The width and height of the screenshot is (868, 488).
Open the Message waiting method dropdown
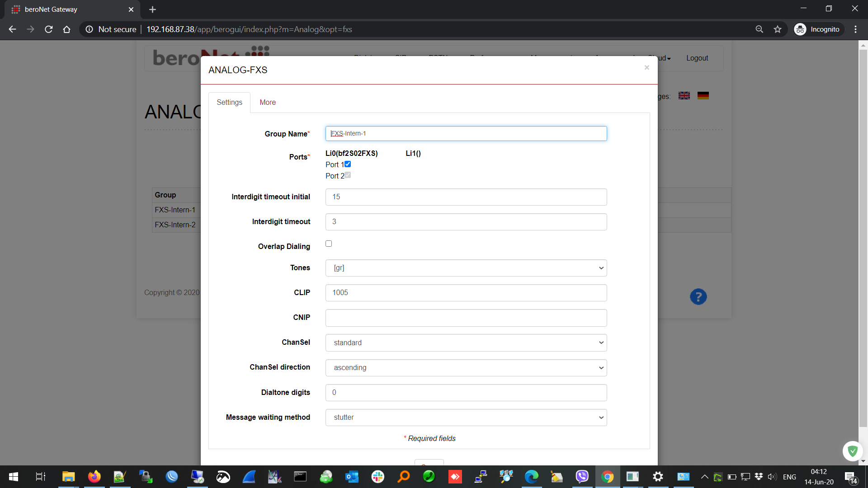466,418
